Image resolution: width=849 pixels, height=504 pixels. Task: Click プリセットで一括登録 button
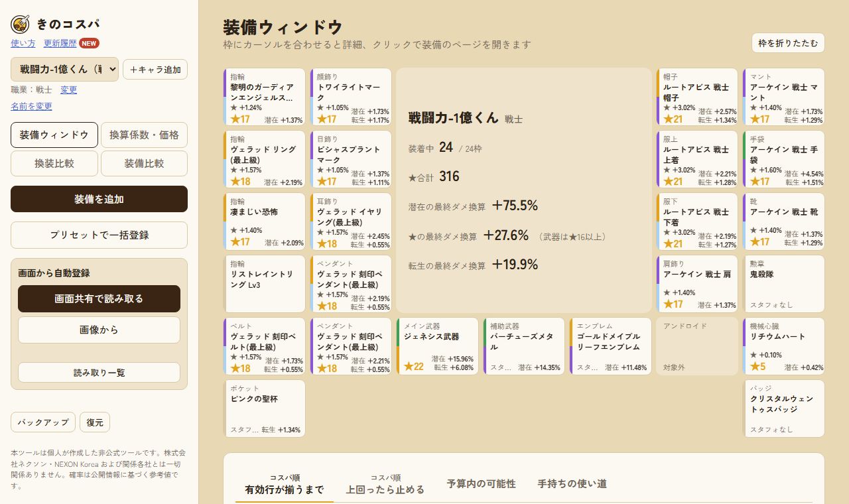pyautogui.click(x=99, y=235)
